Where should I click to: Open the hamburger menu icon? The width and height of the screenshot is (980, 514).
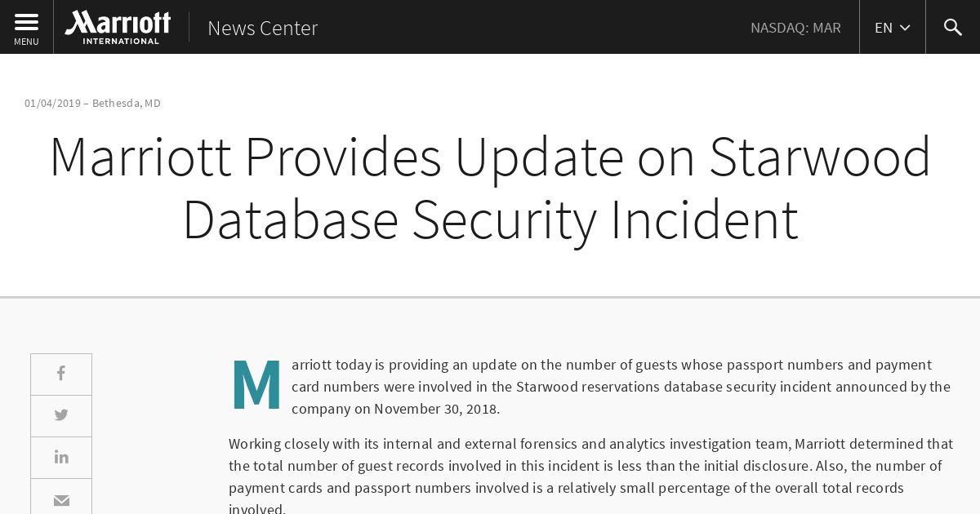click(26, 22)
